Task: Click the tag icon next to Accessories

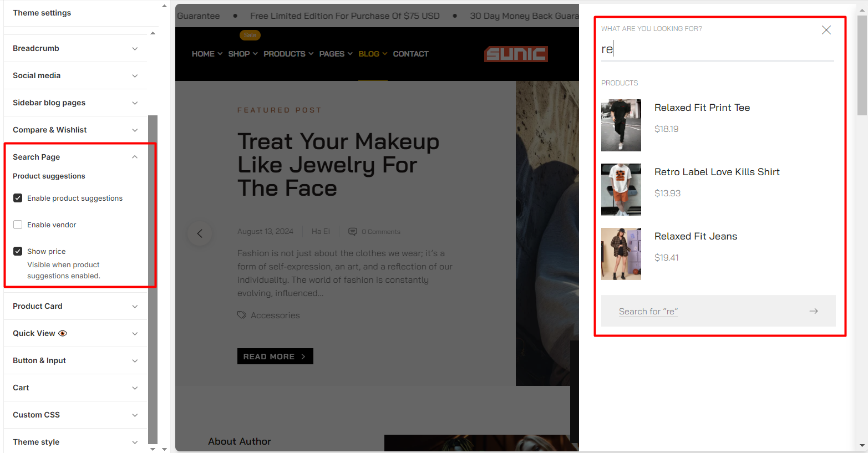Action: pos(242,315)
